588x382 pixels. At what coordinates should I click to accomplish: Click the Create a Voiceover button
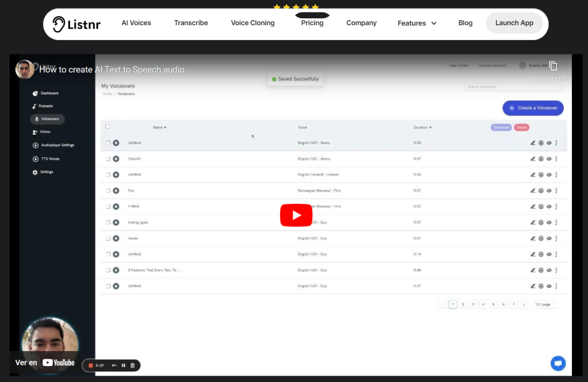[x=533, y=108]
